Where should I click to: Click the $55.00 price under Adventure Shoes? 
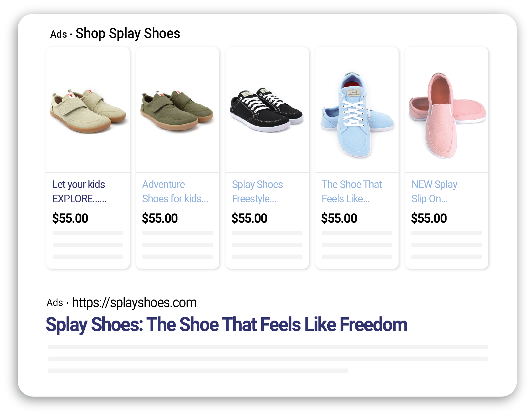(160, 218)
